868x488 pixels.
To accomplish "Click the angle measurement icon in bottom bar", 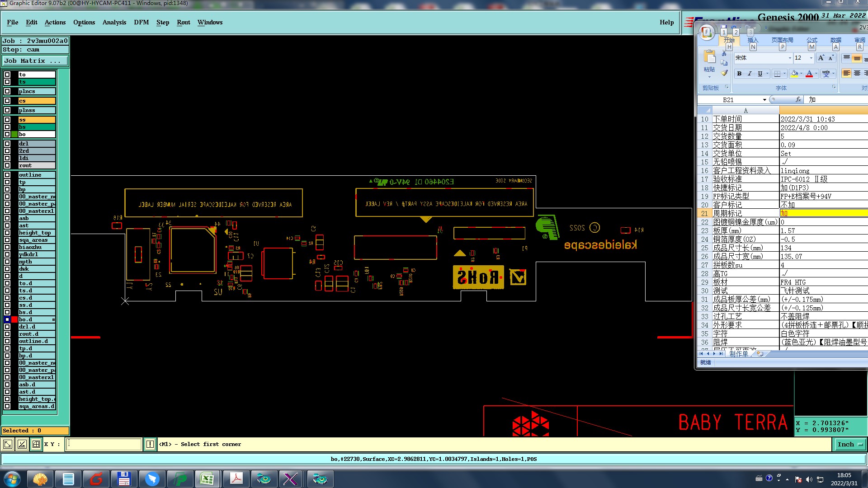I will pos(22,444).
